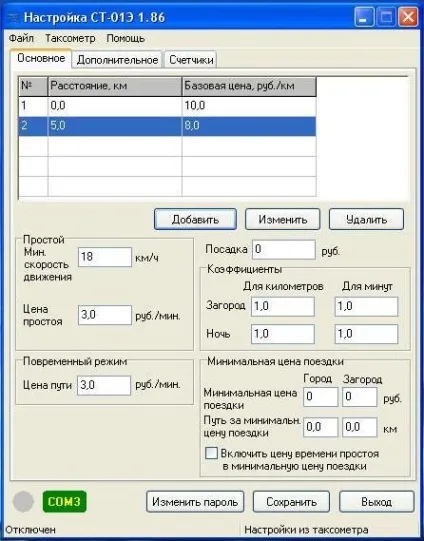Switch to the Счетчики tab
Viewport: 424px width, 541px height.
191,60
